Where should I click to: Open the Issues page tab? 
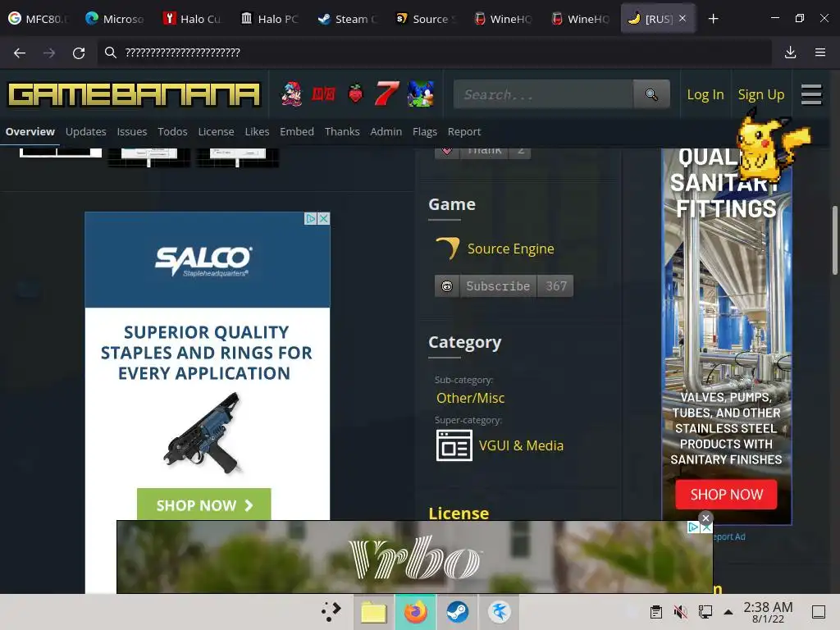pos(132,132)
